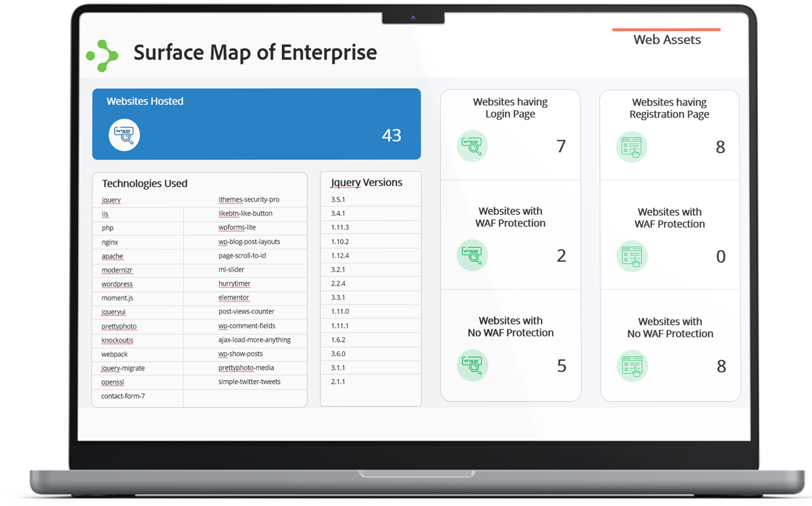Viewport: 812px width, 506px height.
Task: Click the Websites Hosted search icon
Action: click(x=124, y=135)
